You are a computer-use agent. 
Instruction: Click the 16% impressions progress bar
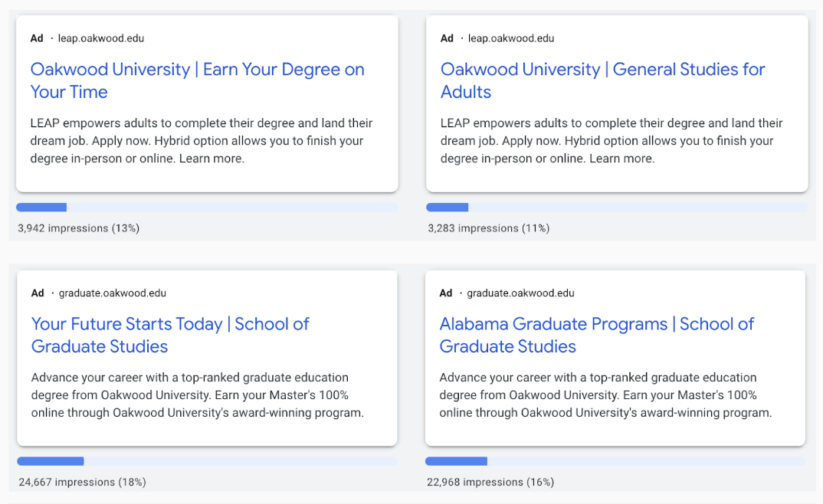click(615, 461)
